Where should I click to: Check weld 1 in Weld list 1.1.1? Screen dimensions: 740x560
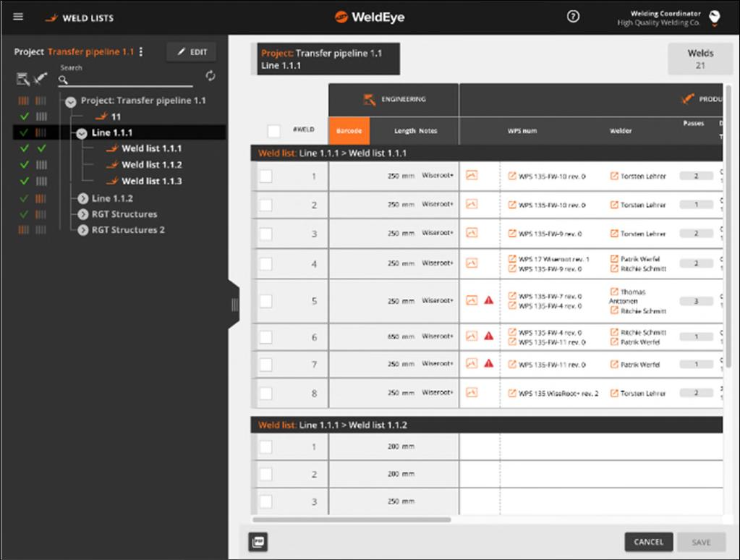click(x=265, y=176)
